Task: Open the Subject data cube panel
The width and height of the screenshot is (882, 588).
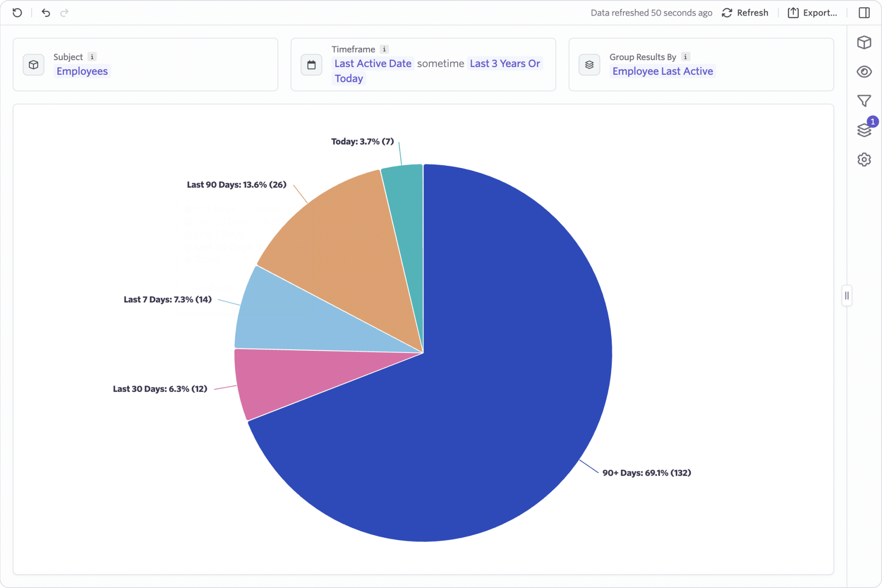Action: point(864,43)
